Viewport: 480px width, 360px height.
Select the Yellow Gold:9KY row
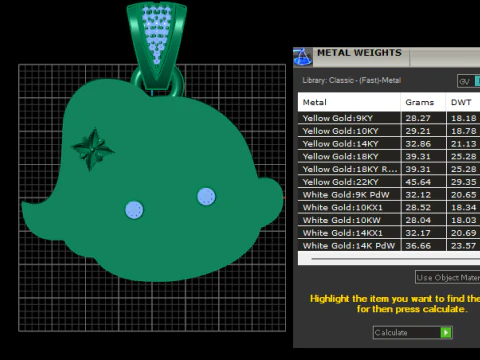tap(389, 118)
